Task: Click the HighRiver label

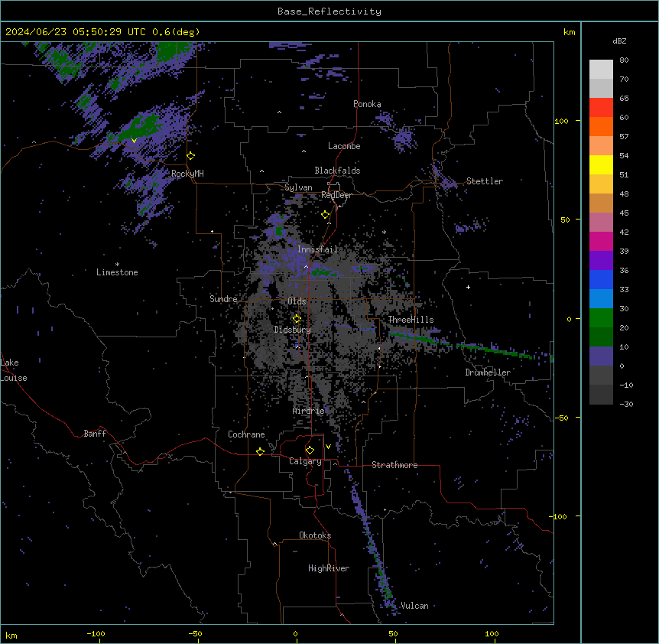Action: (x=329, y=568)
